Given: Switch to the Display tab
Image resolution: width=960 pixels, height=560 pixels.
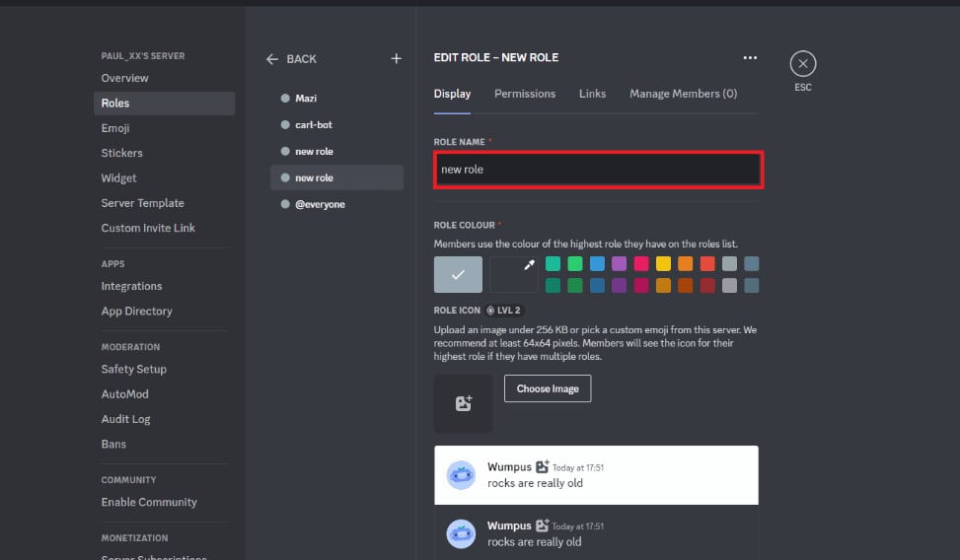Looking at the screenshot, I should (x=452, y=94).
